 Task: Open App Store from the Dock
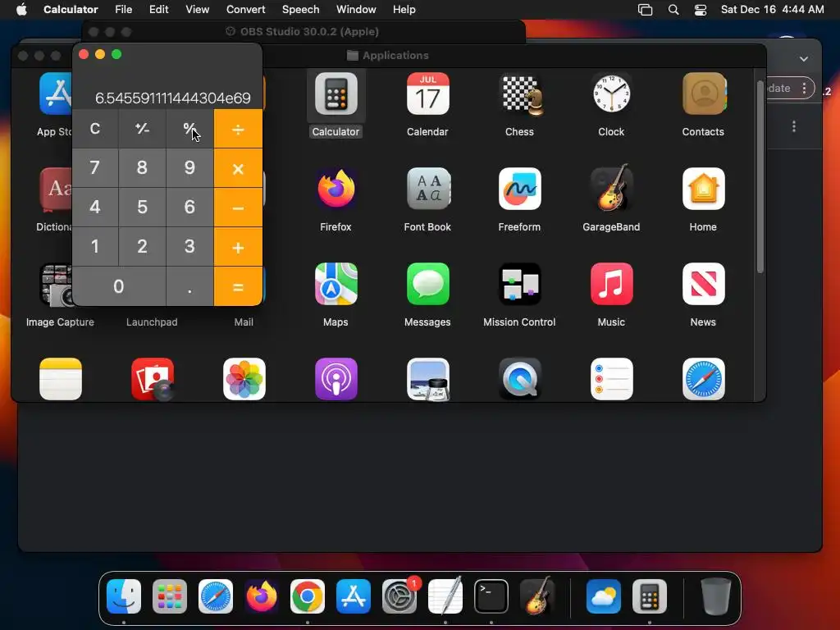[x=354, y=596]
